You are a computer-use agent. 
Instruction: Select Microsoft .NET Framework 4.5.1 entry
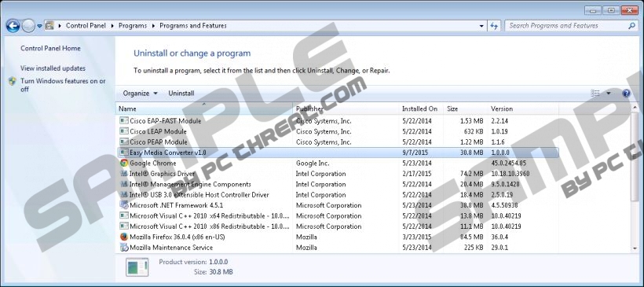pos(338,205)
